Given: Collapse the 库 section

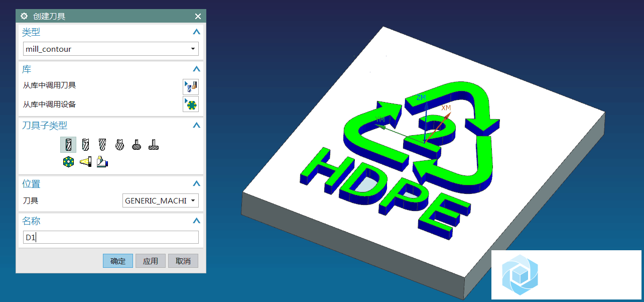Looking at the screenshot, I should click(196, 69).
